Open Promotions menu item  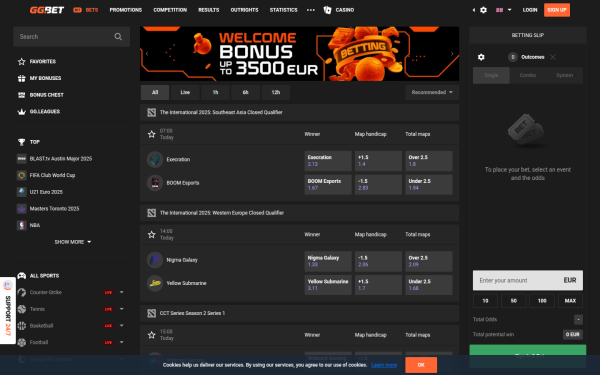126,10
